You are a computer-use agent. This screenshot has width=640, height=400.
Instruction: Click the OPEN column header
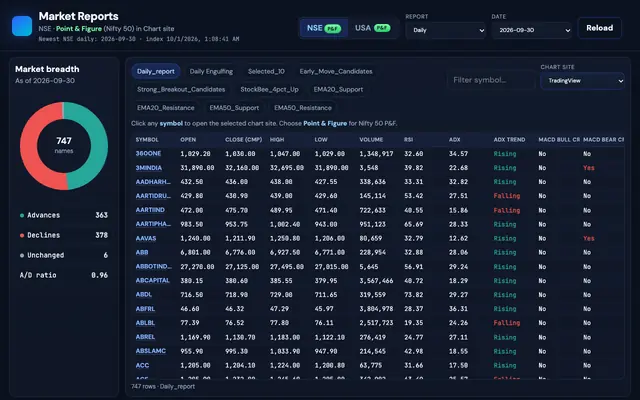coord(188,140)
